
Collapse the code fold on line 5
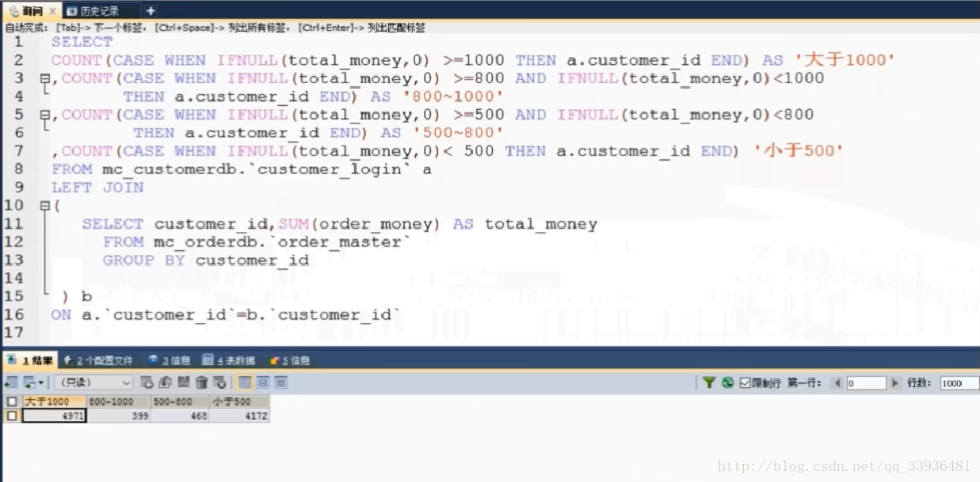44,115
